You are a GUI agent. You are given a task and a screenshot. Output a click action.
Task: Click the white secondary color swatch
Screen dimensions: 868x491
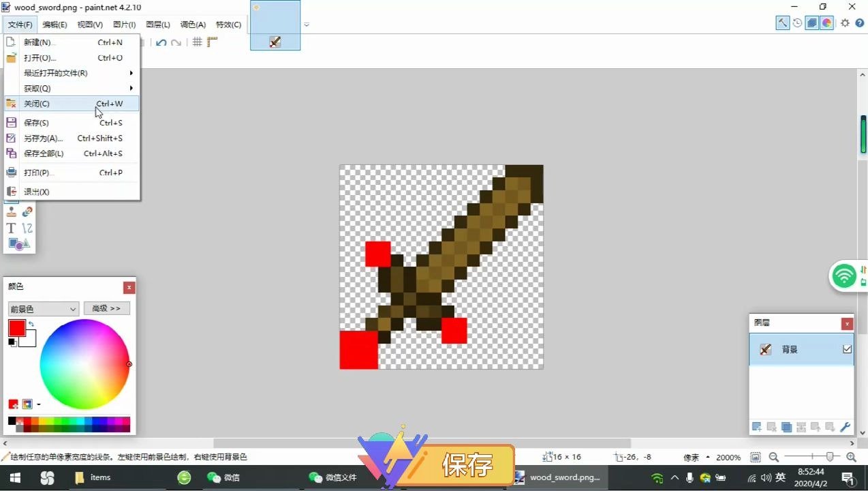click(29, 340)
